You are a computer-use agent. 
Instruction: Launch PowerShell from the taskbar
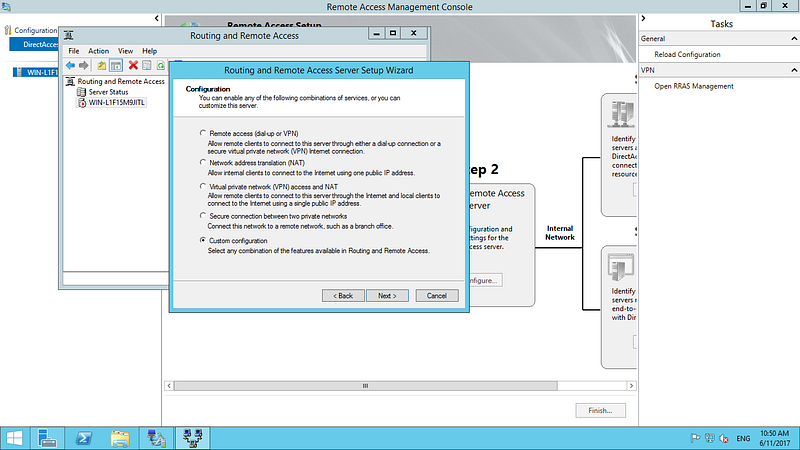[x=84, y=438]
